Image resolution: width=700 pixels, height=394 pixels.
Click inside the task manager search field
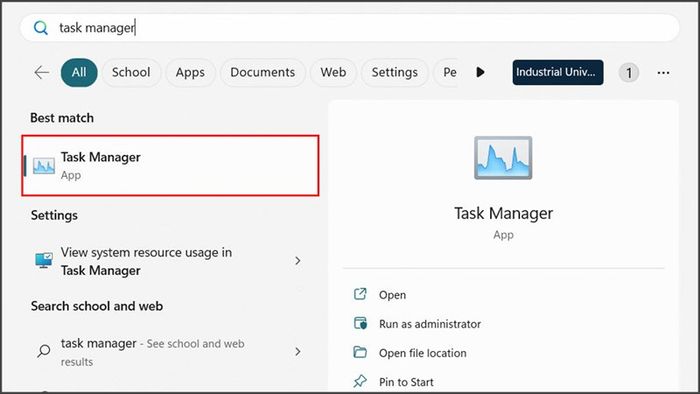pos(350,28)
